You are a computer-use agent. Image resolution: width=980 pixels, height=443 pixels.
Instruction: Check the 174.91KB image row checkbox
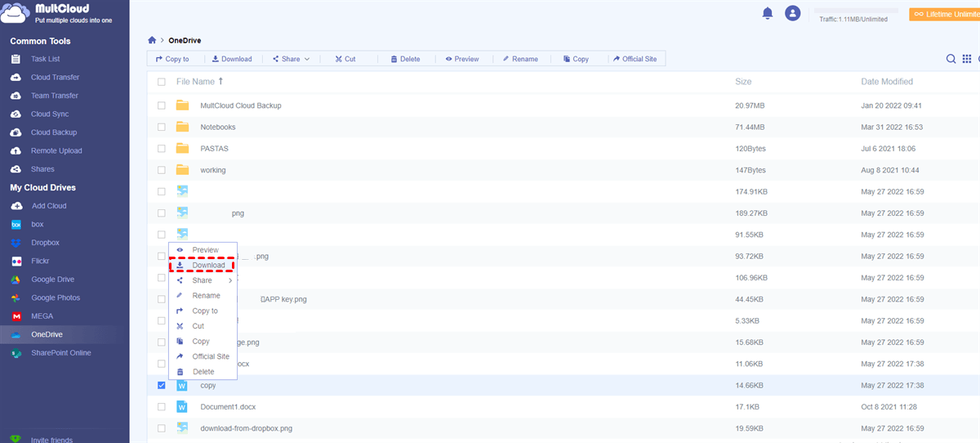pos(161,191)
